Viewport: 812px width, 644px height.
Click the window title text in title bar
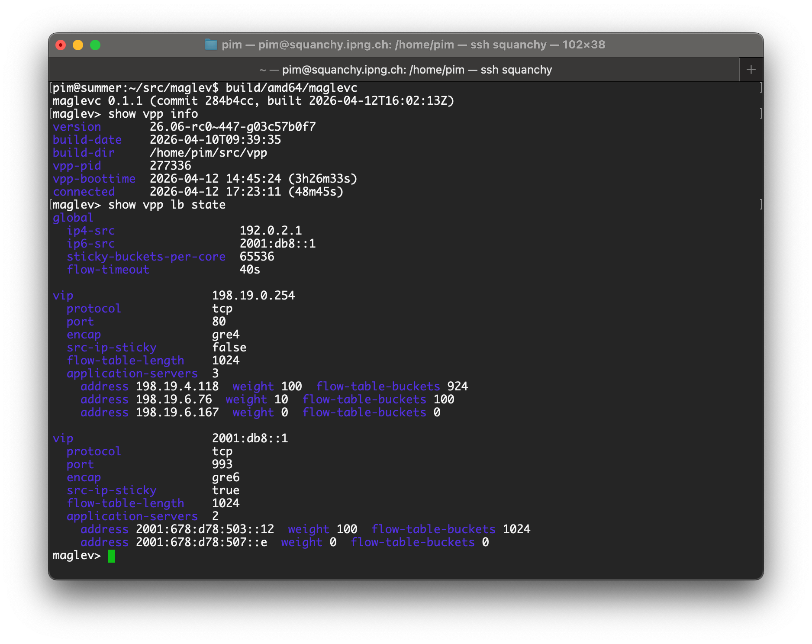tap(413, 45)
